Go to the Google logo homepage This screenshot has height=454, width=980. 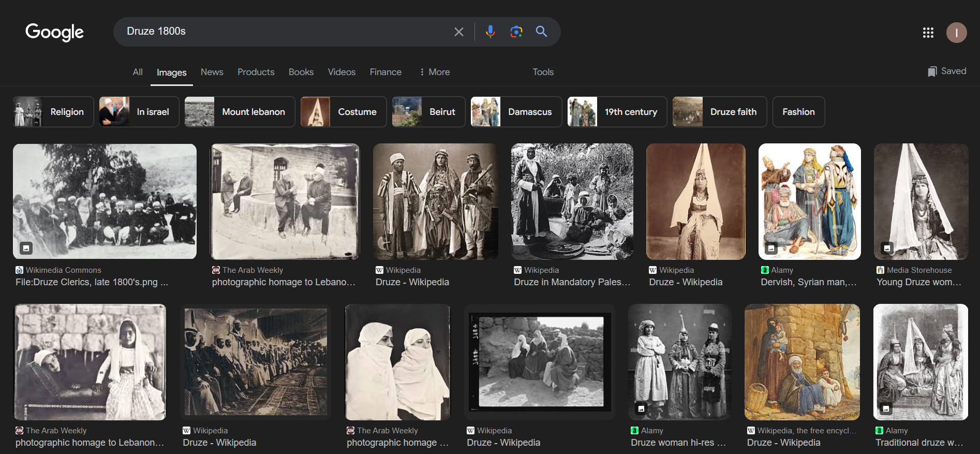(x=54, y=32)
